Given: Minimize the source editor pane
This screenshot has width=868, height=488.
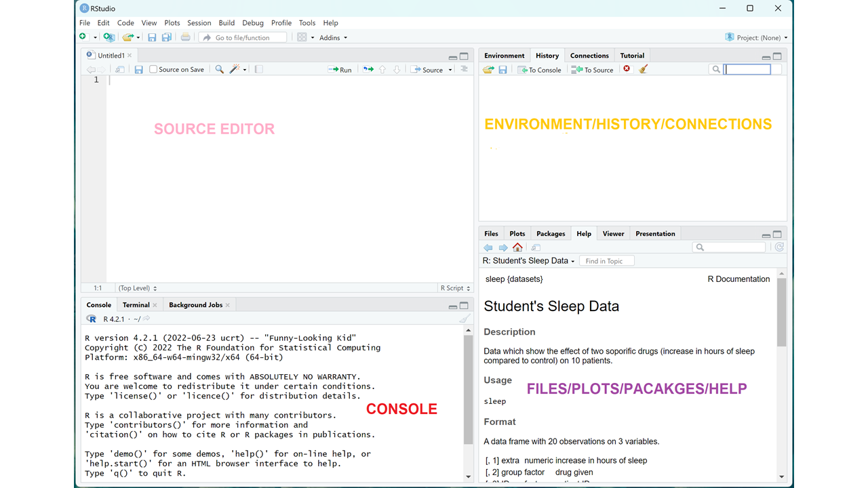Looking at the screenshot, I should point(452,57).
